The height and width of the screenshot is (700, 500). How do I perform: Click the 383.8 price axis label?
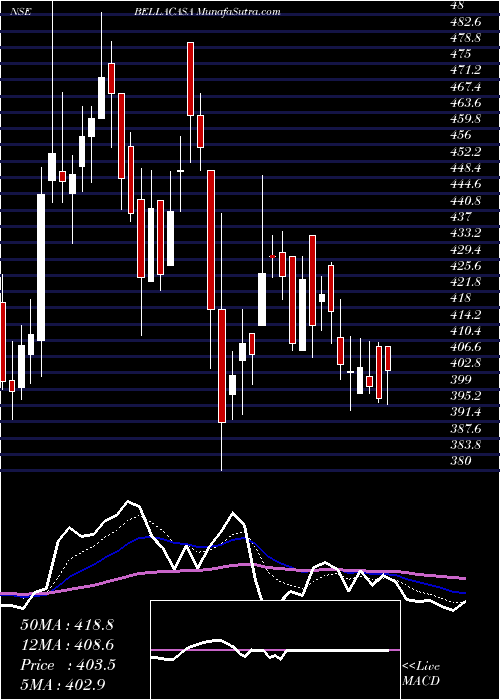(467, 445)
